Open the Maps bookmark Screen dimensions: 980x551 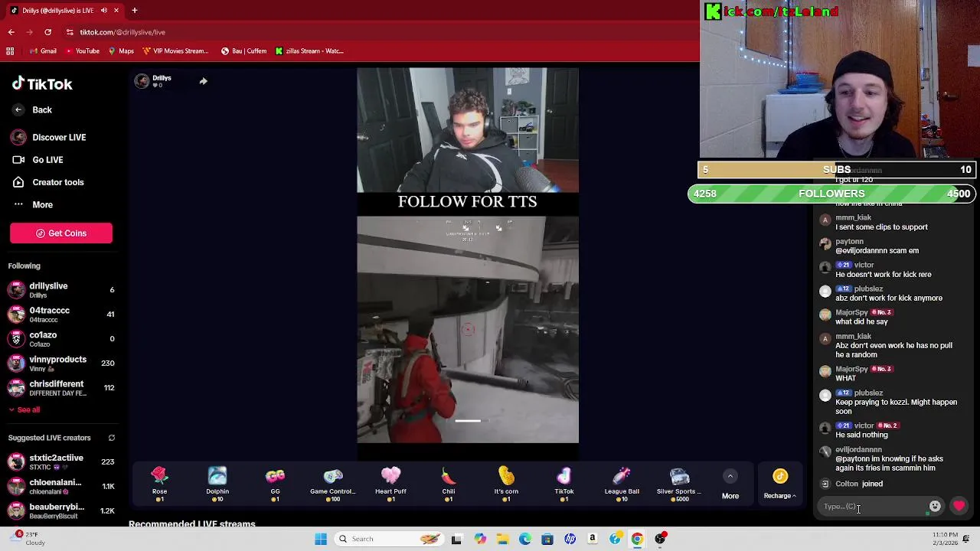point(121,51)
